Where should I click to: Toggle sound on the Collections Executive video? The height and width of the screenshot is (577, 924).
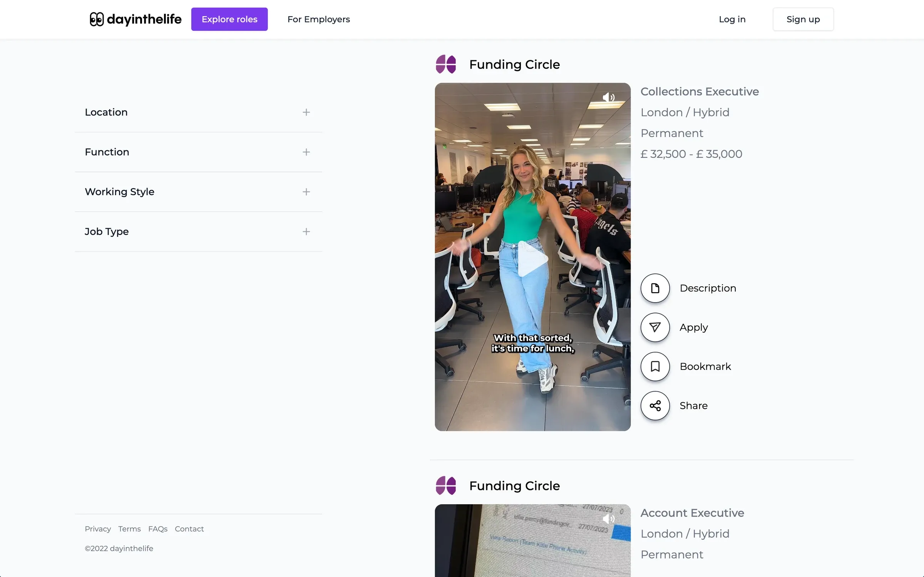pos(608,97)
